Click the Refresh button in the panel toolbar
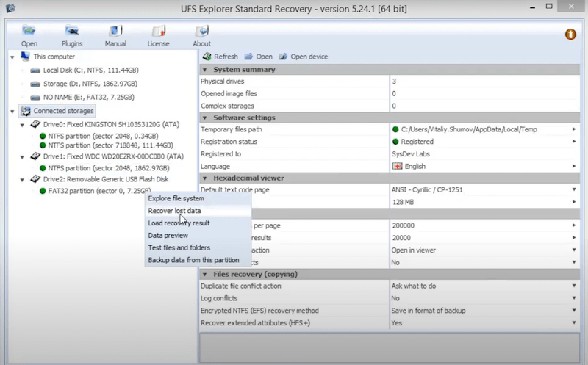This screenshot has height=365, width=588. pos(220,57)
